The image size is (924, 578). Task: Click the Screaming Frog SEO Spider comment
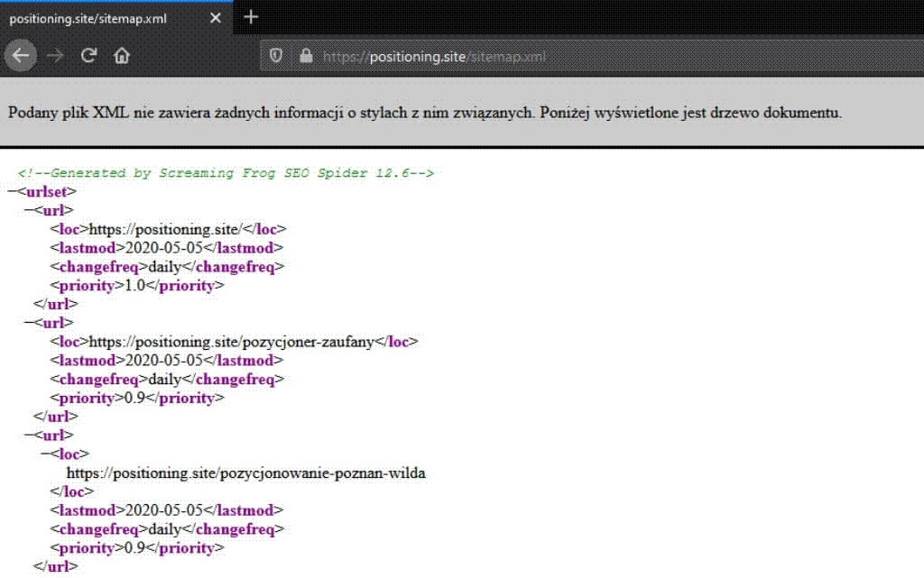pyautogui.click(x=226, y=173)
